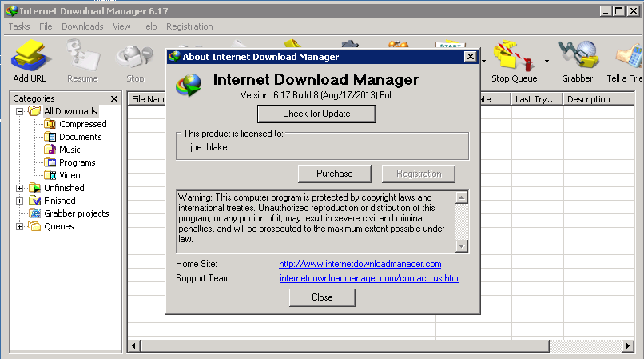Select the Grabber projects label
Image resolution: width=644 pixels, height=359 pixels.
click(77, 213)
